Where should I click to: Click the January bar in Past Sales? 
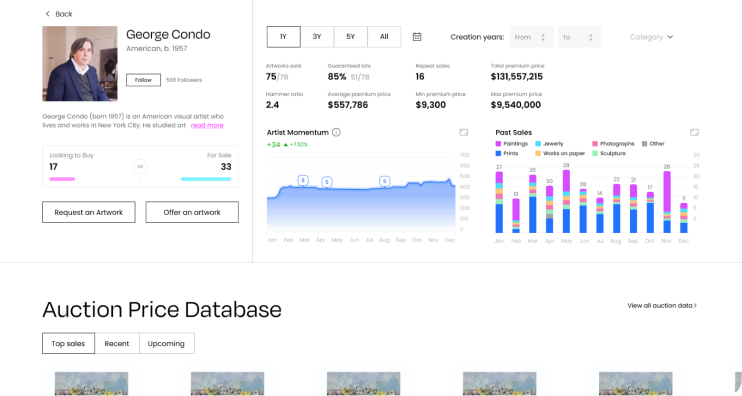[x=499, y=202]
